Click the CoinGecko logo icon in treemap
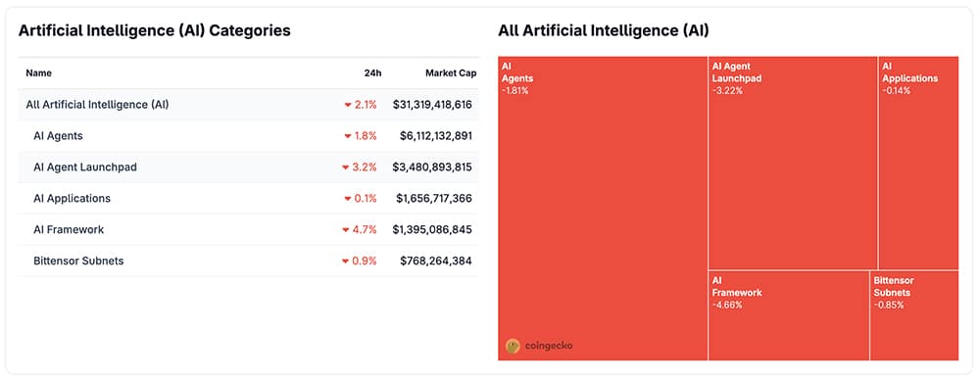This screenshot has width=980, height=382. click(513, 346)
